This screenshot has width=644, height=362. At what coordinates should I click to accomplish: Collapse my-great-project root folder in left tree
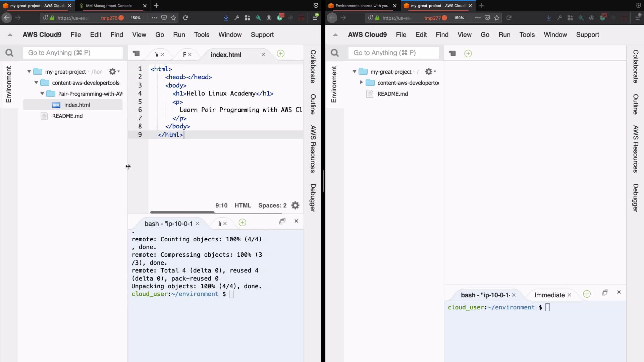29,71
